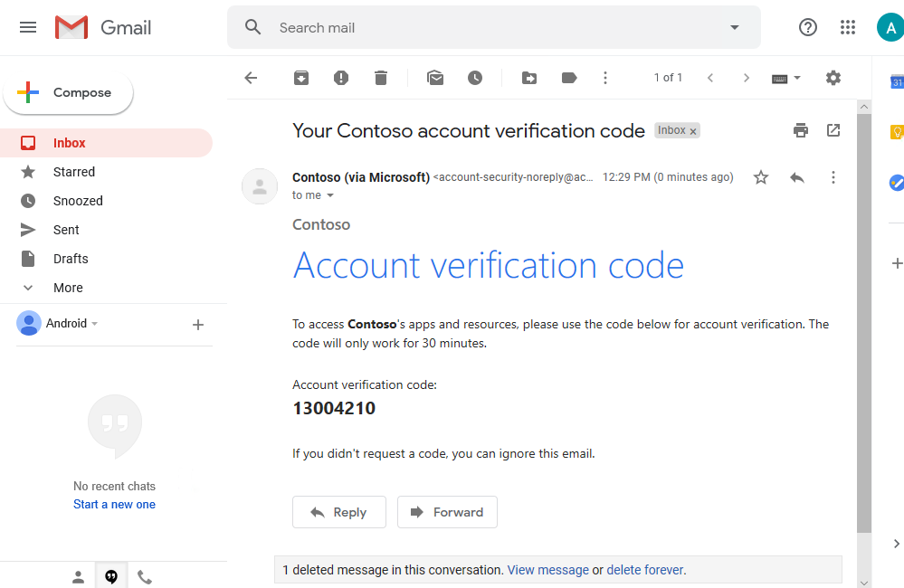904x588 pixels.
Task: Snooze this email with the clock icon
Action: tap(475, 78)
